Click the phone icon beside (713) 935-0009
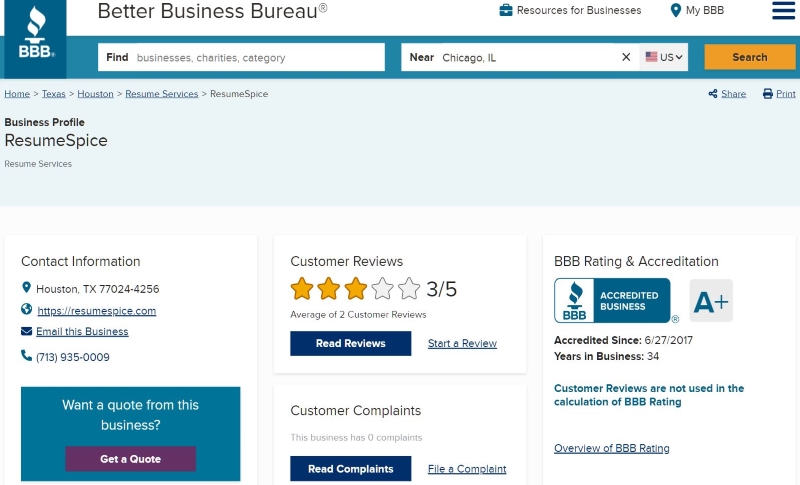The image size is (800, 485). (x=27, y=355)
